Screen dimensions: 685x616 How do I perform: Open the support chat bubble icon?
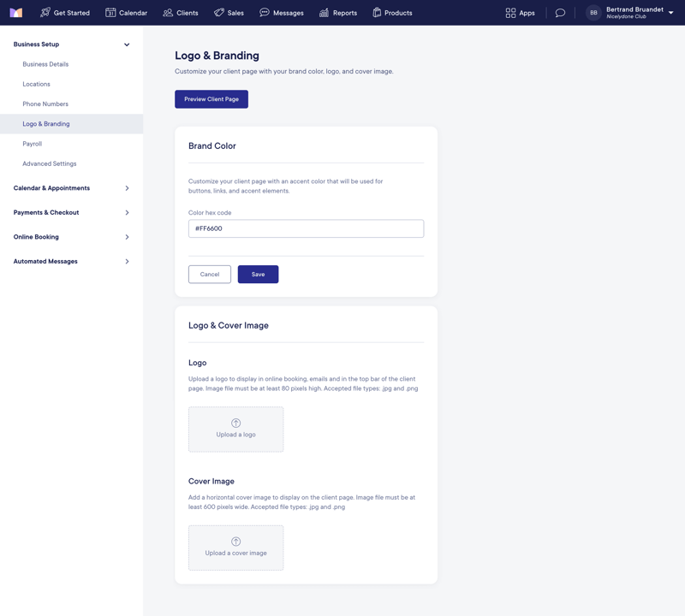[561, 12]
